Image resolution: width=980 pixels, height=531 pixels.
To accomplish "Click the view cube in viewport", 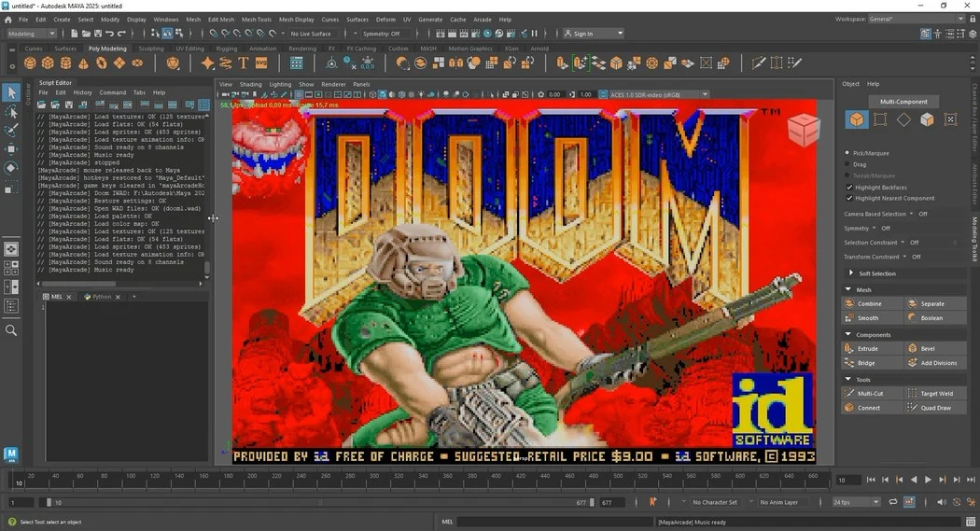I will (x=803, y=130).
